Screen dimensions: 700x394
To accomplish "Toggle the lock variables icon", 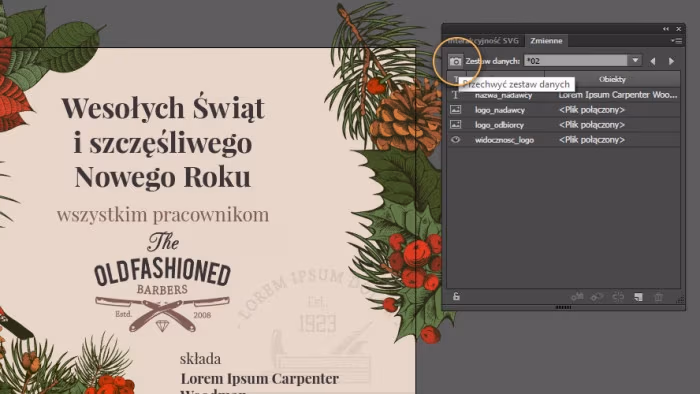I will click(x=456, y=296).
